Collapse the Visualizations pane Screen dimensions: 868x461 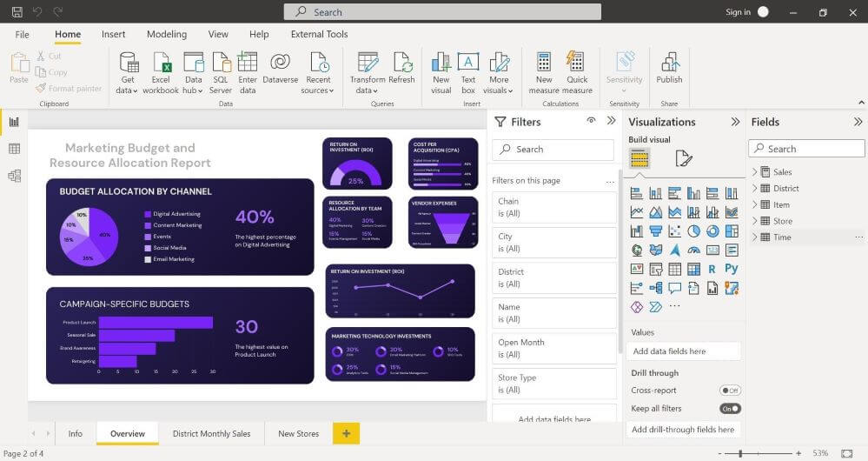pos(735,122)
